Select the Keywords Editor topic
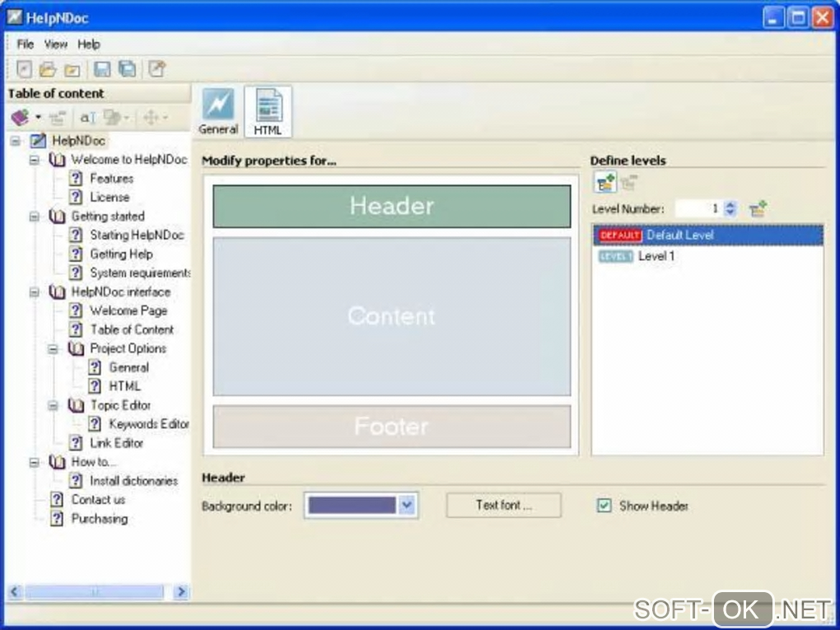Screen dimensions: 840x630 [x=149, y=424]
